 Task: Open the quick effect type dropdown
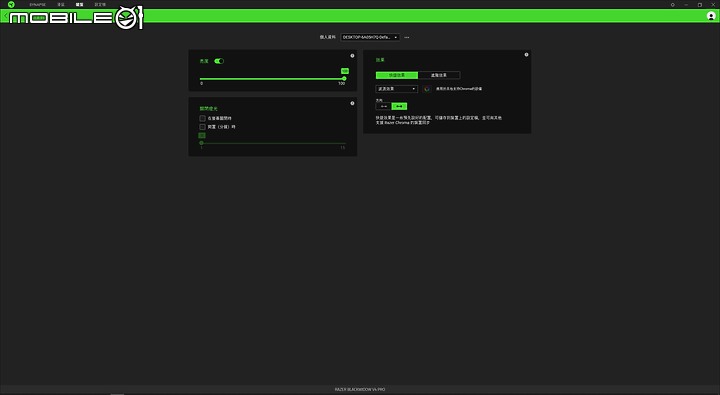[x=397, y=89]
